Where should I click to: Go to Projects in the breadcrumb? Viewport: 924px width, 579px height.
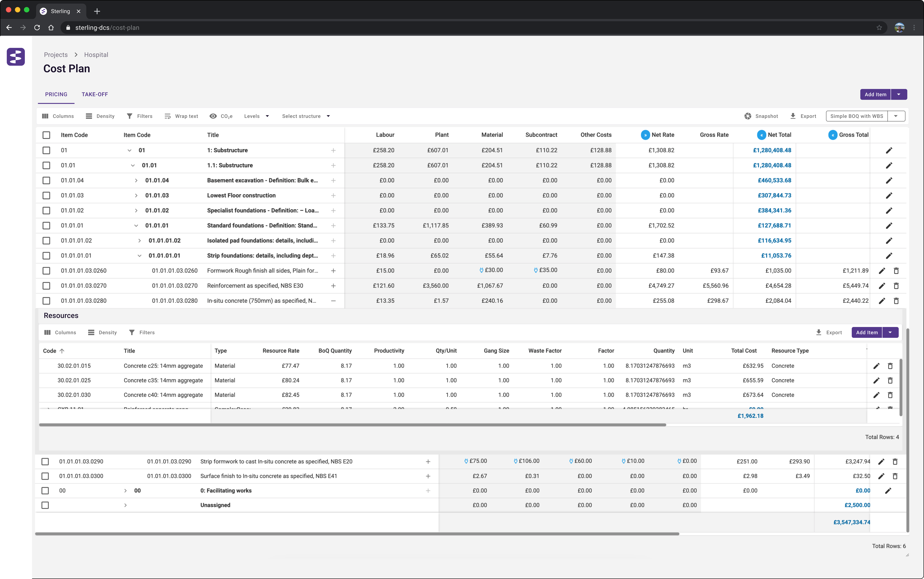tap(56, 55)
